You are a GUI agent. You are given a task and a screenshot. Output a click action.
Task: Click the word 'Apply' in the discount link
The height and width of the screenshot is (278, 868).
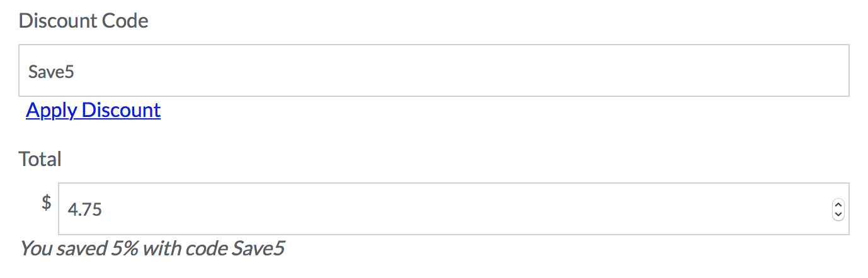point(52,110)
